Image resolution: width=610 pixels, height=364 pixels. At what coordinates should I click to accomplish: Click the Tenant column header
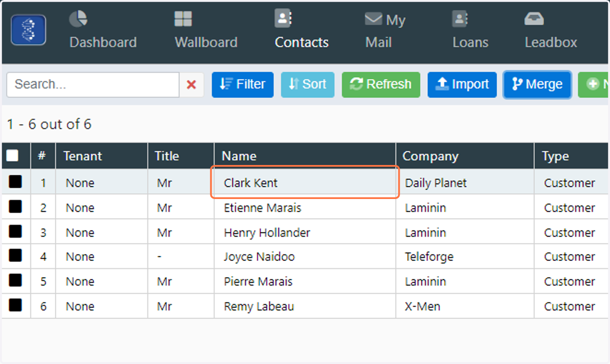pos(102,156)
